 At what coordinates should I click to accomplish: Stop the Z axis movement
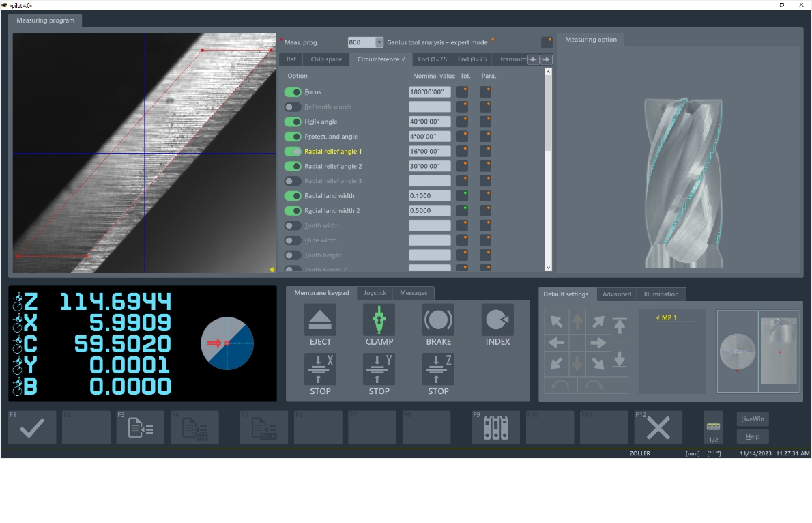click(438, 369)
